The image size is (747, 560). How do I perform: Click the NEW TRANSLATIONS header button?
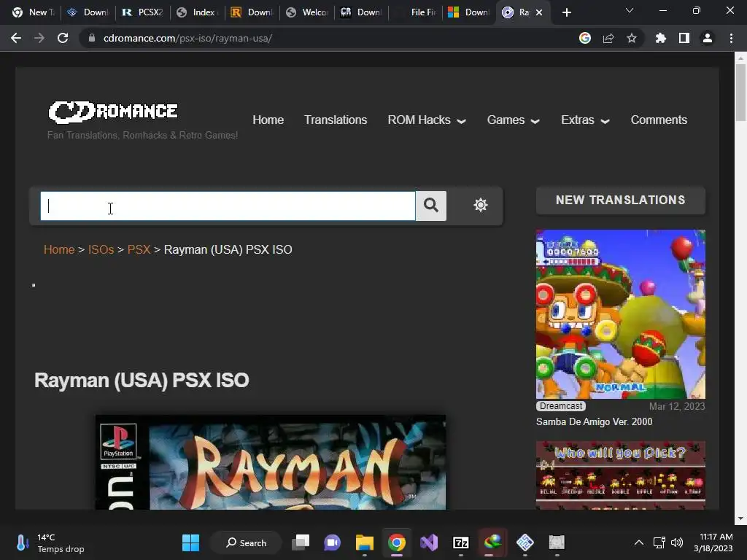point(621,200)
